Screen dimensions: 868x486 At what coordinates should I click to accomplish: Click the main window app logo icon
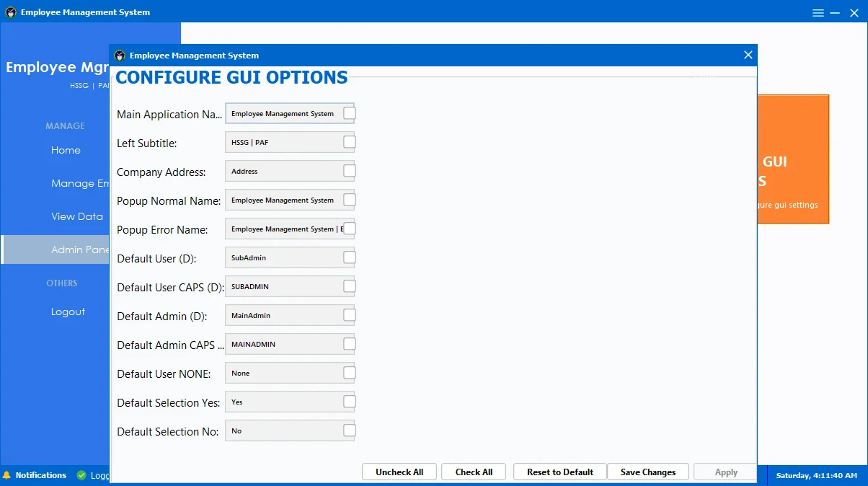click(x=11, y=12)
